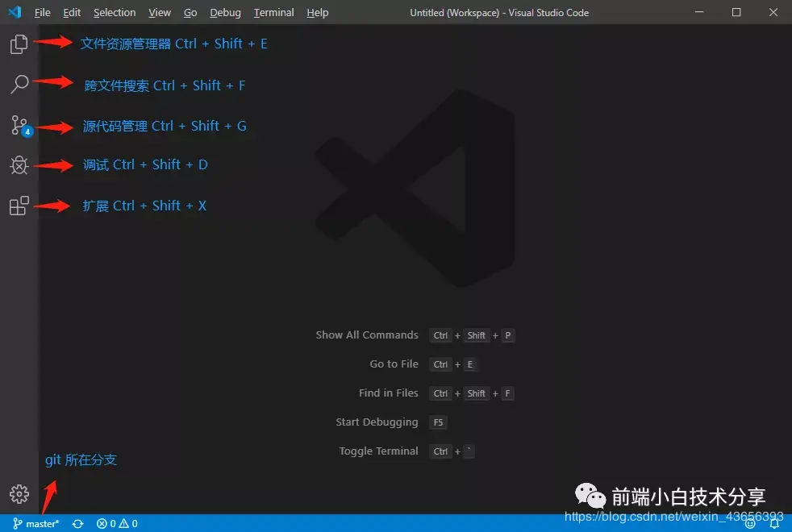Click the Synchronize Changes icon in status bar
The image size is (792, 532).
tap(77, 523)
